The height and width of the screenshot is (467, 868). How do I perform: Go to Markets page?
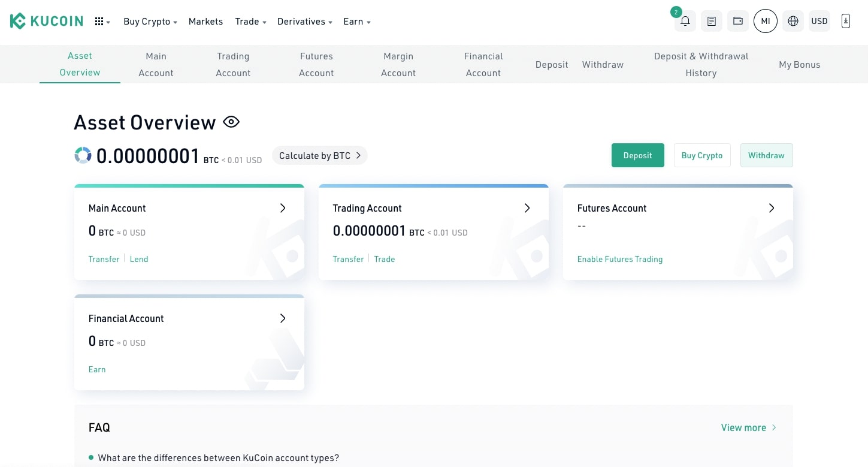[x=205, y=22]
